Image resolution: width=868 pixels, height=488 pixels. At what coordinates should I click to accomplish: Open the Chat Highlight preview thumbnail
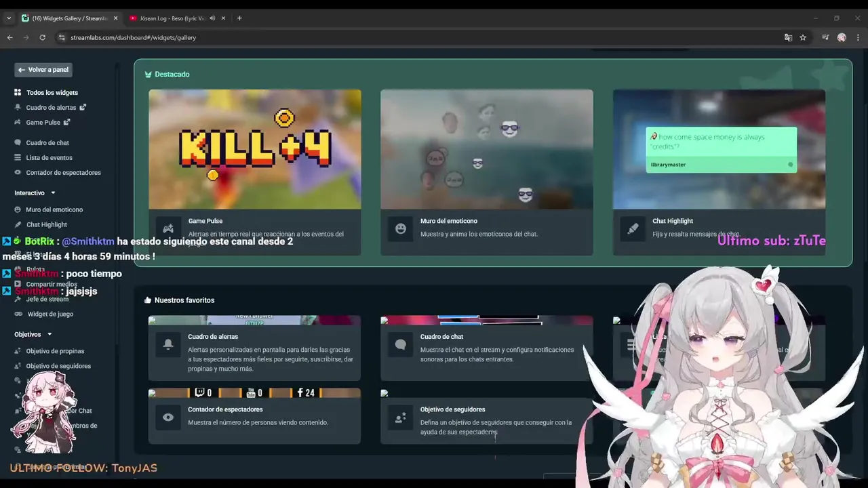click(719, 149)
